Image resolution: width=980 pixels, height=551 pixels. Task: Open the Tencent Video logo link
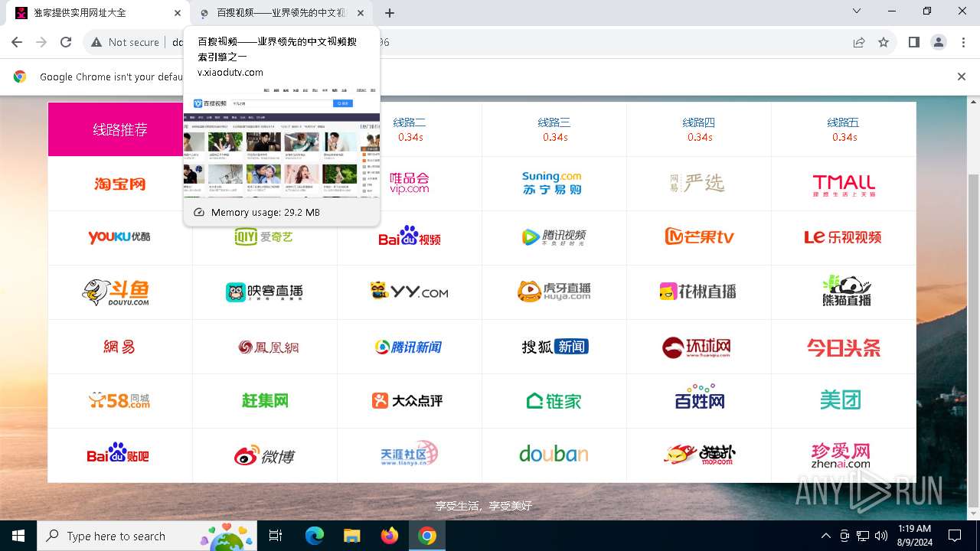[554, 237]
